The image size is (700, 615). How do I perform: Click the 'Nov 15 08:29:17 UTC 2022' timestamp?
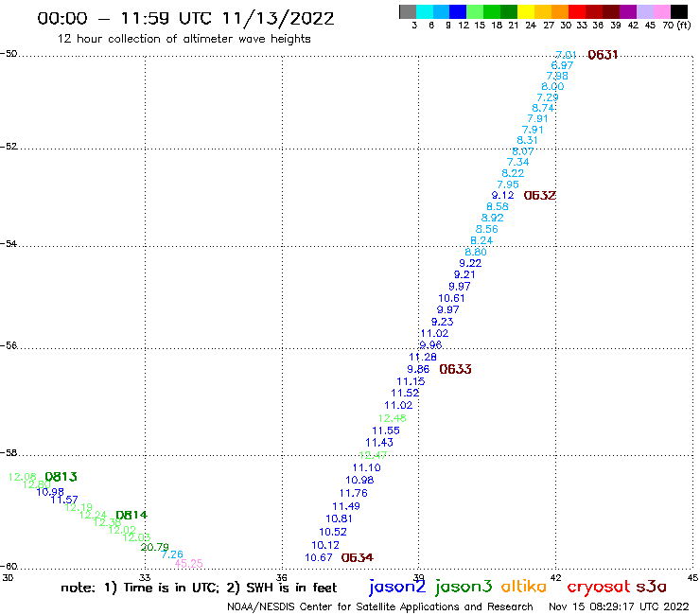619,606
